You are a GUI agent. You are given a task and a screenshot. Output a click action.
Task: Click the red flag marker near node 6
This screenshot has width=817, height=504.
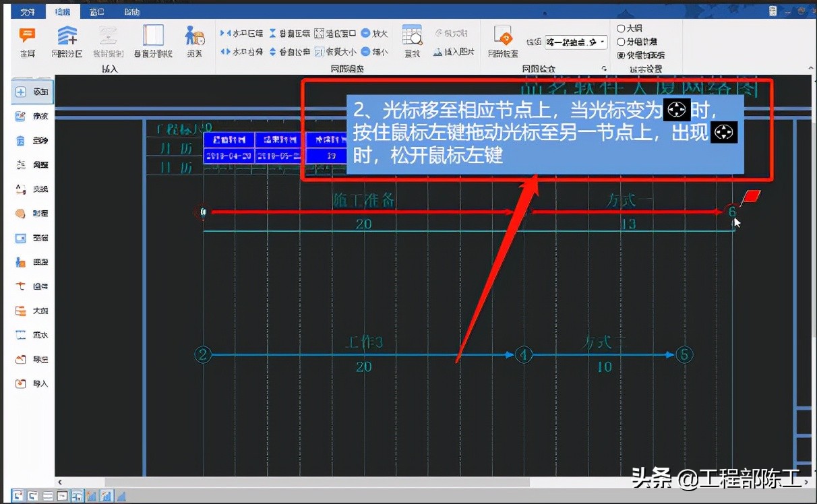750,197
